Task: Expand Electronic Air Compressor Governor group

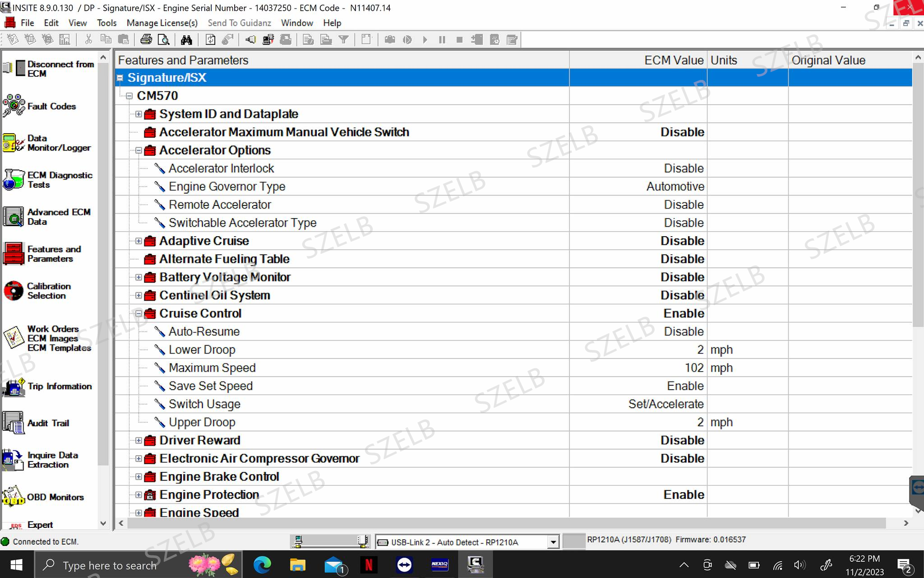Action: pyautogui.click(x=139, y=458)
